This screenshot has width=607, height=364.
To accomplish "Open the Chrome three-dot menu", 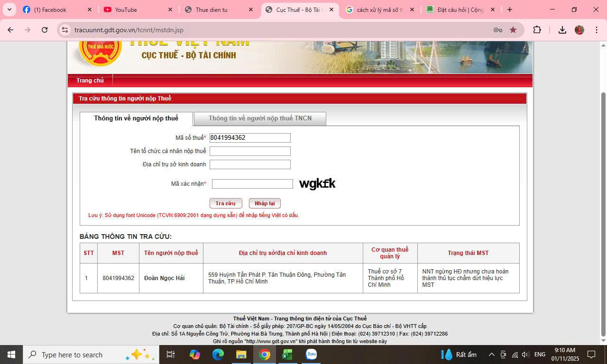I will point(596,30).
